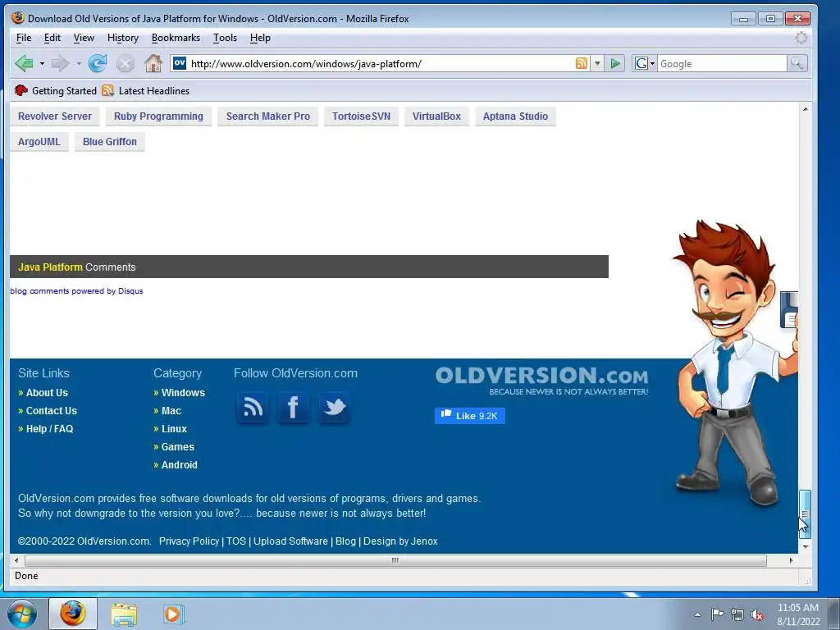
Task: Click the Search Maker Pro tag
Action: click(268, 116)
